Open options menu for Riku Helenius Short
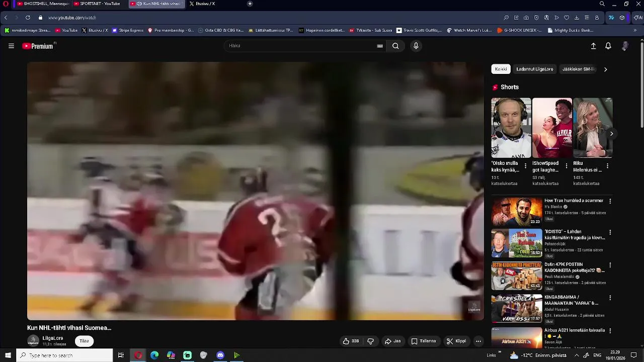This screenshot has width=644, height=362. point(607,166)
